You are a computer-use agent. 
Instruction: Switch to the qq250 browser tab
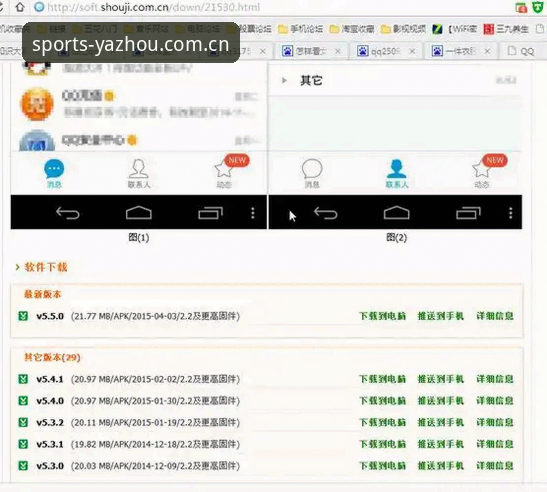pyautogui.click(x=385, y=52)
